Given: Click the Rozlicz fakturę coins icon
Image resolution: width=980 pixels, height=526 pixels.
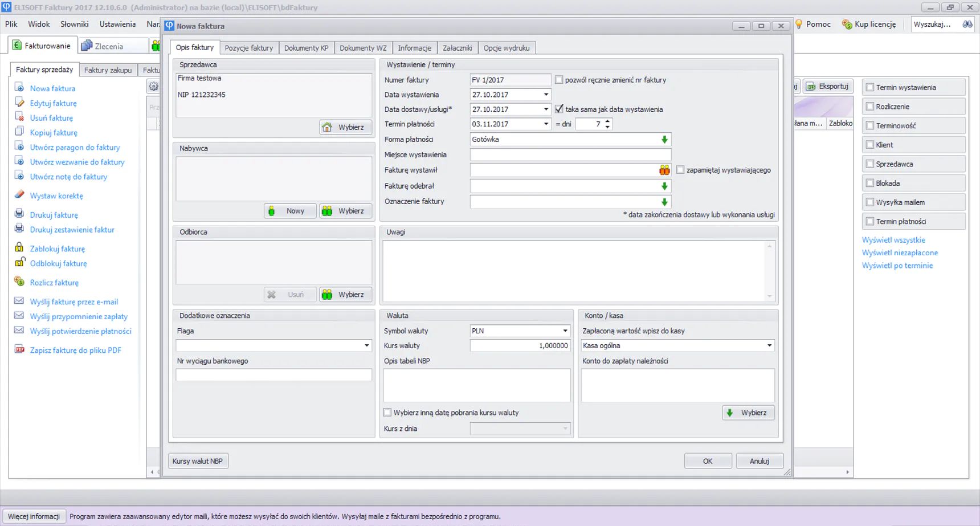Looking at the screenshot, I should click(19, 282).
